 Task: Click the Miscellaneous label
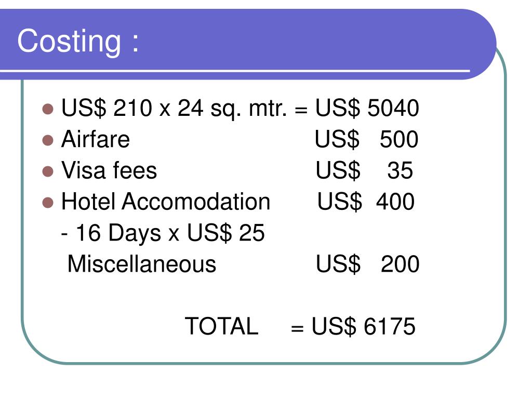pyautogui.click(x=142, y=264)
